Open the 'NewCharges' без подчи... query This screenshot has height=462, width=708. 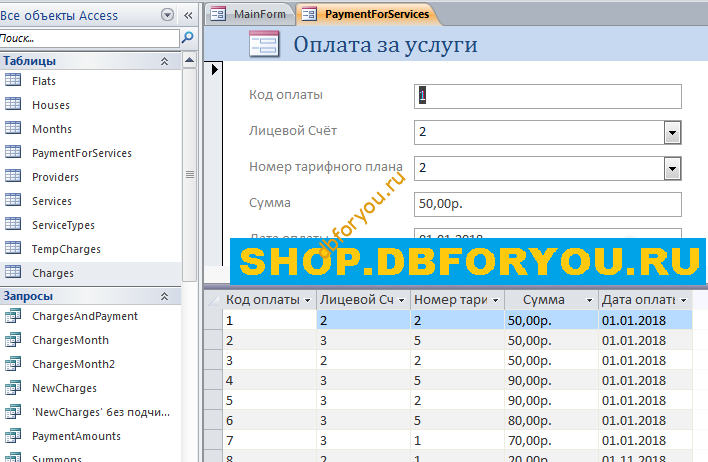click(x=101, y=412)
